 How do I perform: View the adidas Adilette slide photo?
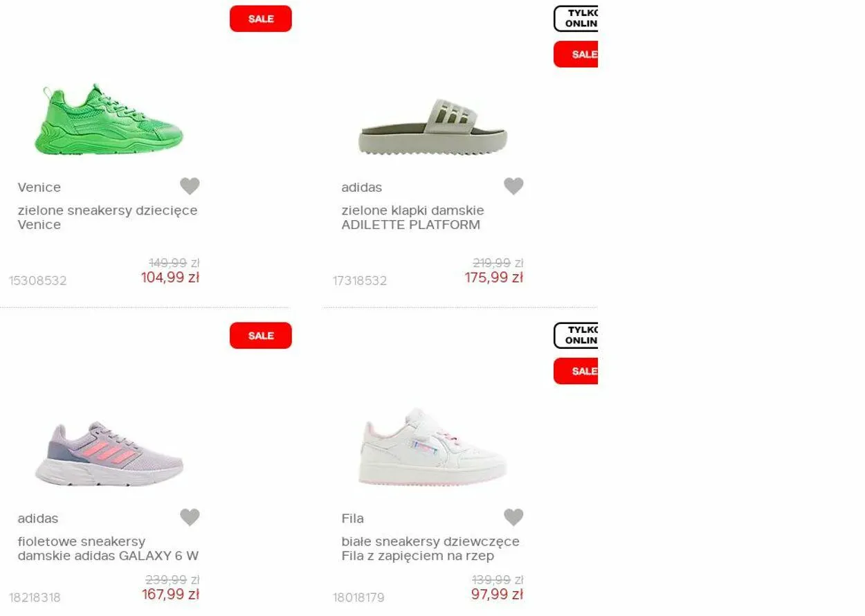[433, 127]
